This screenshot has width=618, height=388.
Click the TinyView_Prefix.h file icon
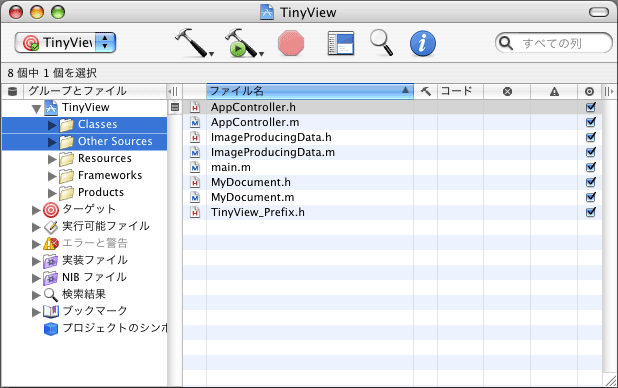pyautogui.click(x=195, y=212)
